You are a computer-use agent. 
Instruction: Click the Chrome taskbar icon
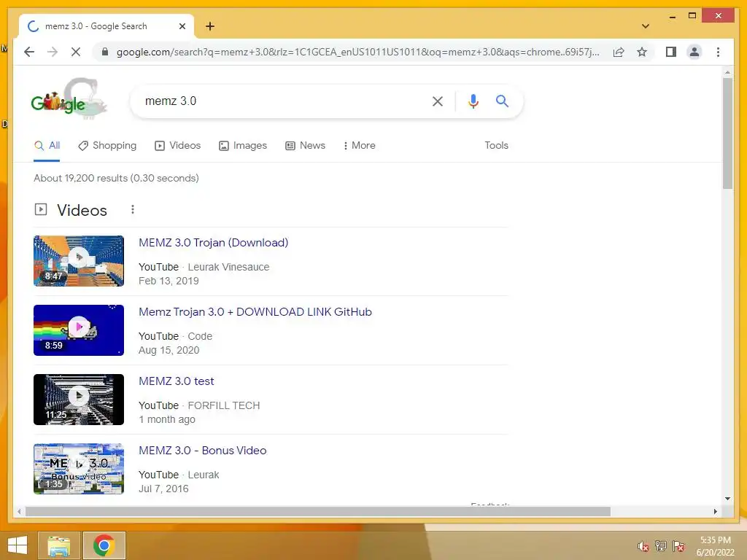[104, 545]
